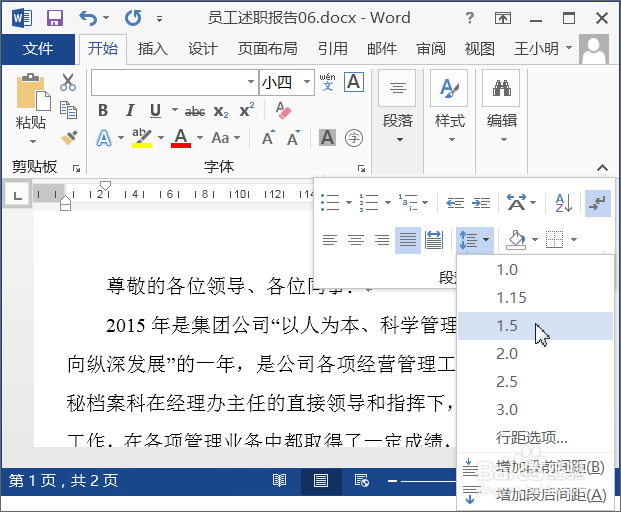Insert enclosed character (circled 字)
621x512 pixels.
tap(354, 138)
